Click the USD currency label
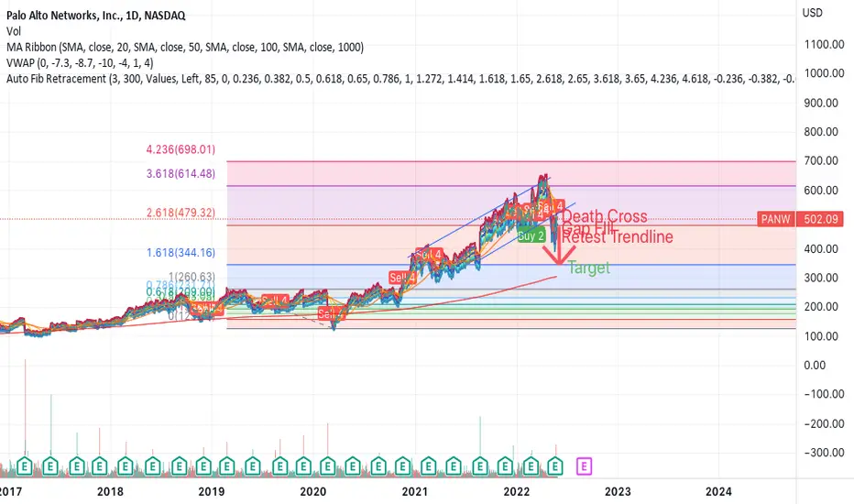This screenshot has height=504, width=854. (812, 13)
